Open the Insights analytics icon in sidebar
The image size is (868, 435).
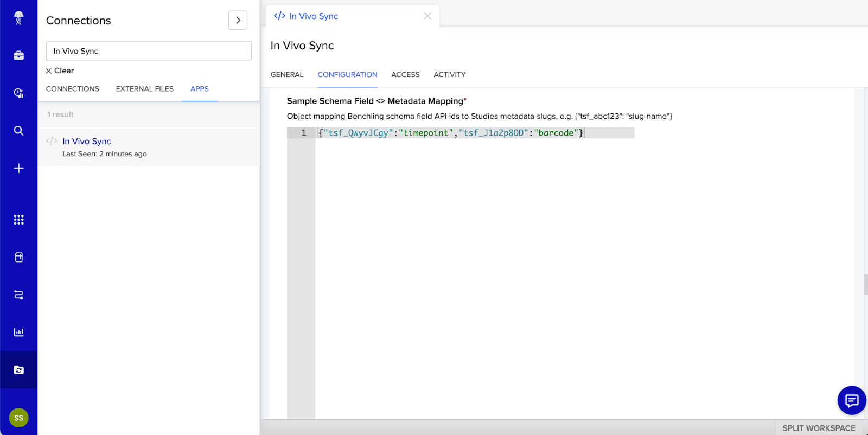(x=18, y=93)
